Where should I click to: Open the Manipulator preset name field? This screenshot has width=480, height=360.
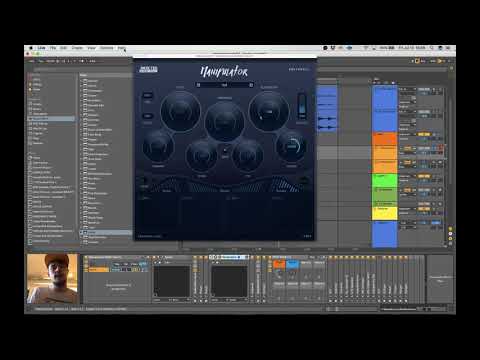coord(225,85)
